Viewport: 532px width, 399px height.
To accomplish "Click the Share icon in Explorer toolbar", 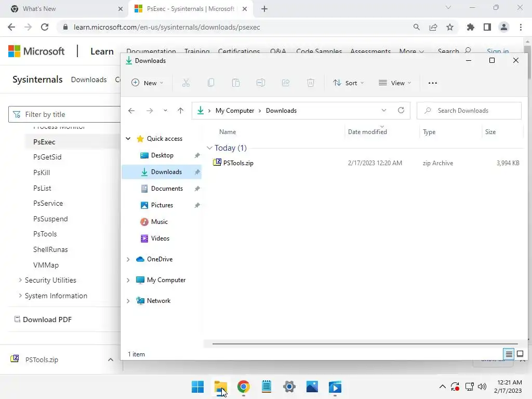I will pos(286,83).
